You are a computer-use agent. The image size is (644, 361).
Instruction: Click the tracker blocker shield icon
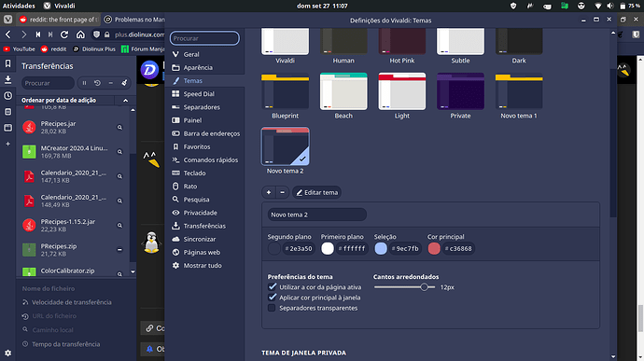click(96, 35)
